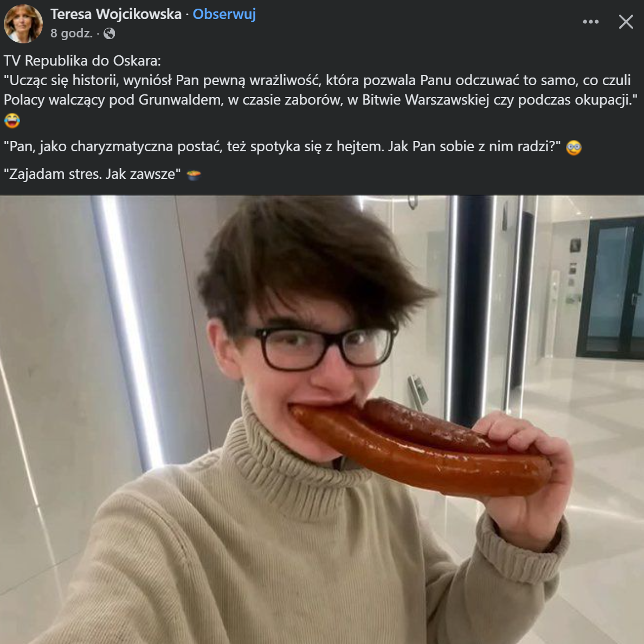The width and height of the screenshot is (644, 644).
Task: Open the "8 godz." post timestamp
Action: pyautogui.click(x=72, y=34)
